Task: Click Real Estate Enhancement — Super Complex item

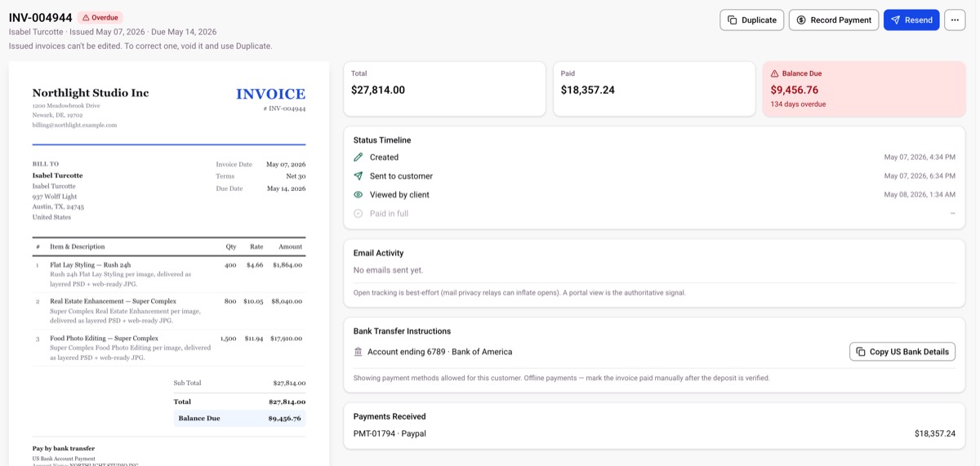Action: pos(113,301)
